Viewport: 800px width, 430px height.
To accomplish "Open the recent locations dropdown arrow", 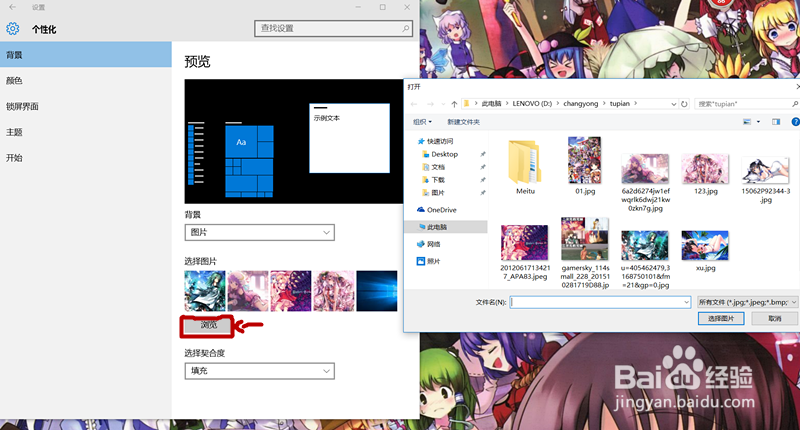I will pos(443,104).
